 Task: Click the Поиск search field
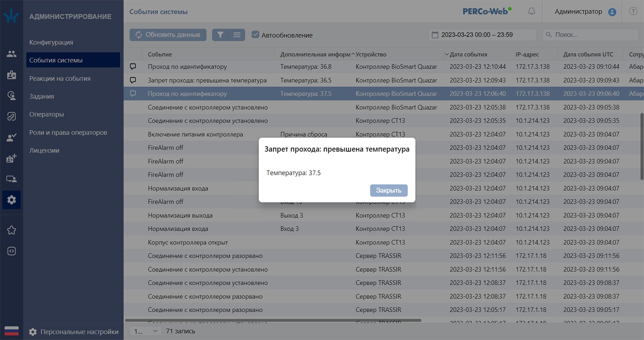pyautogui.click(x=592, y=35)
